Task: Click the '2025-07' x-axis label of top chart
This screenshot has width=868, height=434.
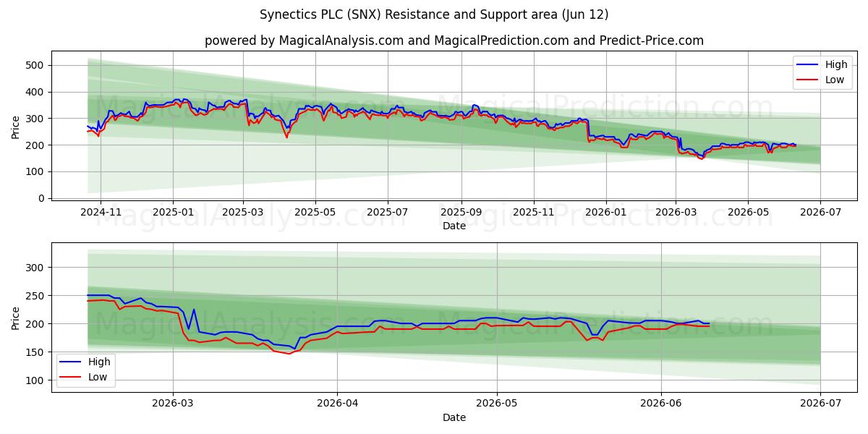Action: (x=388, y=213)
